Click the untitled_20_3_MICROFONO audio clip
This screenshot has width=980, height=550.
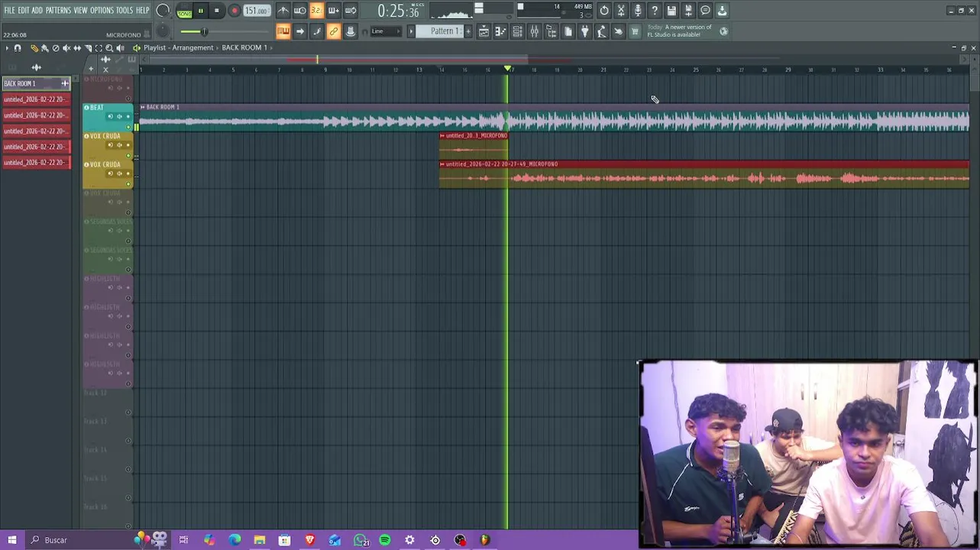click(474, 146)
